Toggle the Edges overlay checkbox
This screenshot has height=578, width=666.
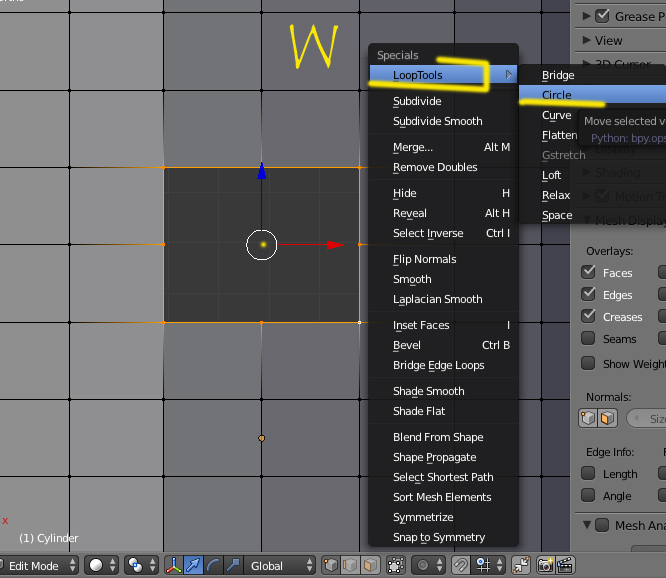coord(588,294)
